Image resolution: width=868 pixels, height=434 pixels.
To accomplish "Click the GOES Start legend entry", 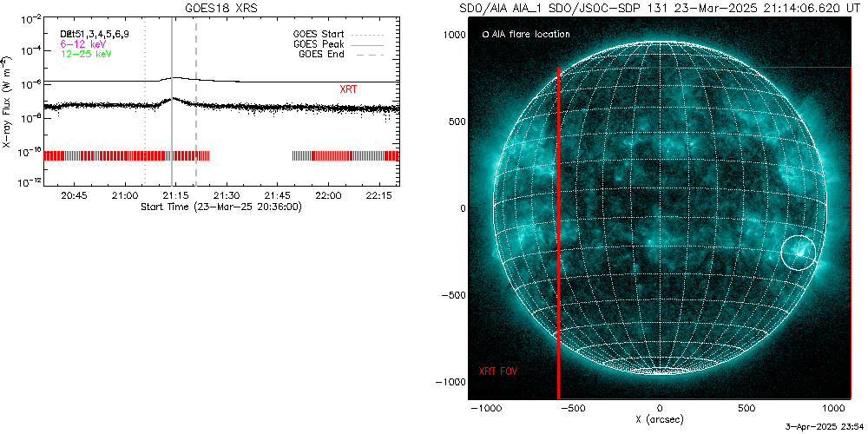I will tap(339, 35).
